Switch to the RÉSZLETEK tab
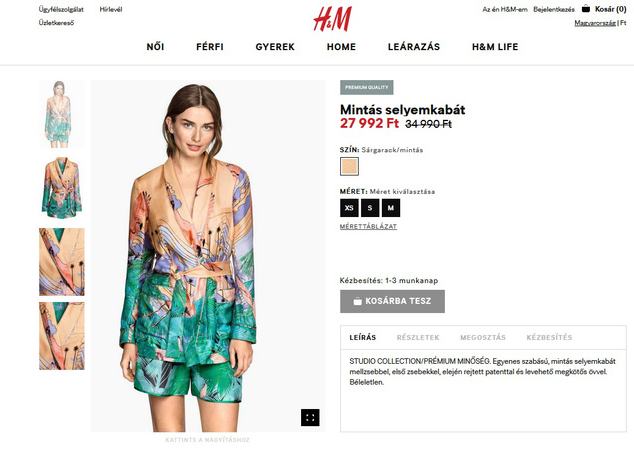Screen dimensions: 634x450 tap(418, 337)
